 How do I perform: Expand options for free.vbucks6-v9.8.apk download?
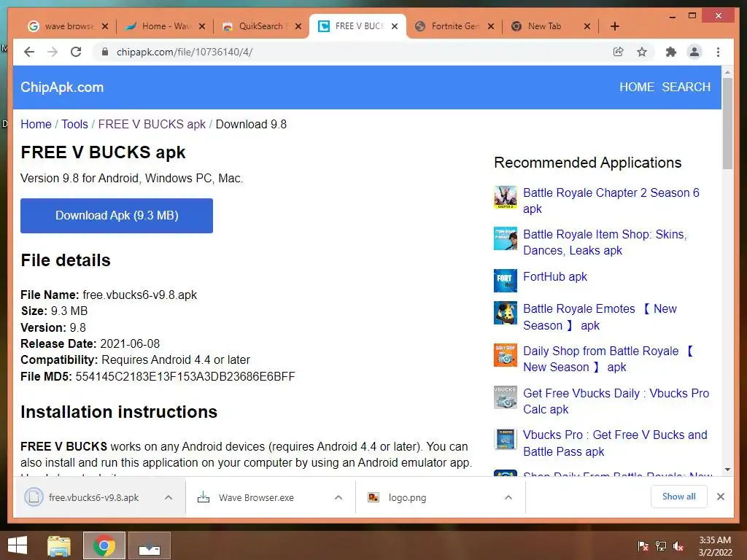point(169,497)
